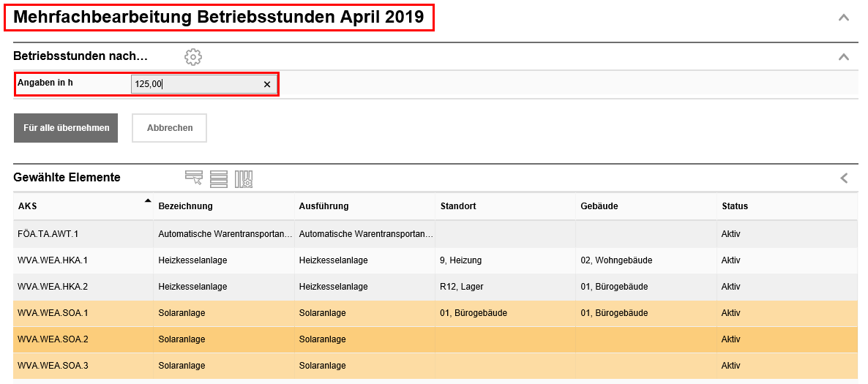This screenshot has height=384, width=868.
Task: Click Status 'Aktiv' in FÖA.TA.AWT.1 row
Action: [730, 234]
